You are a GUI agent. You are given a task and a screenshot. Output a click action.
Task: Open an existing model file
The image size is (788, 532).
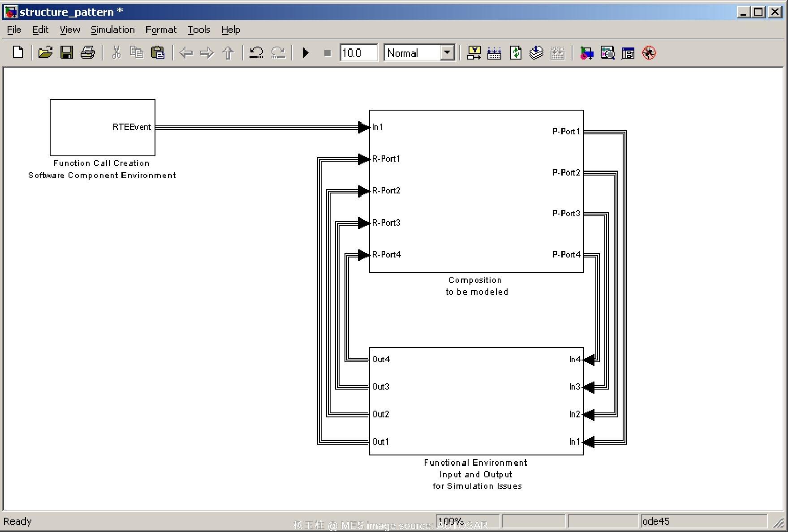point(45,52)
